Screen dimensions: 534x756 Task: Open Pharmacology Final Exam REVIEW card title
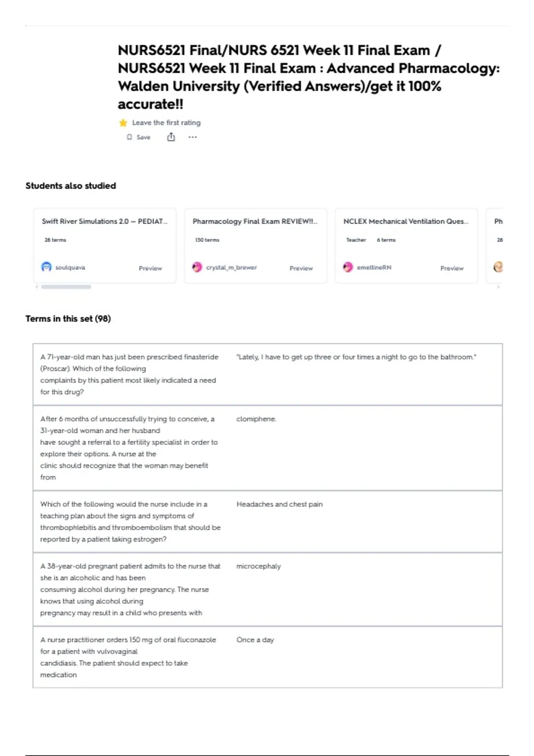pos(255,221)
